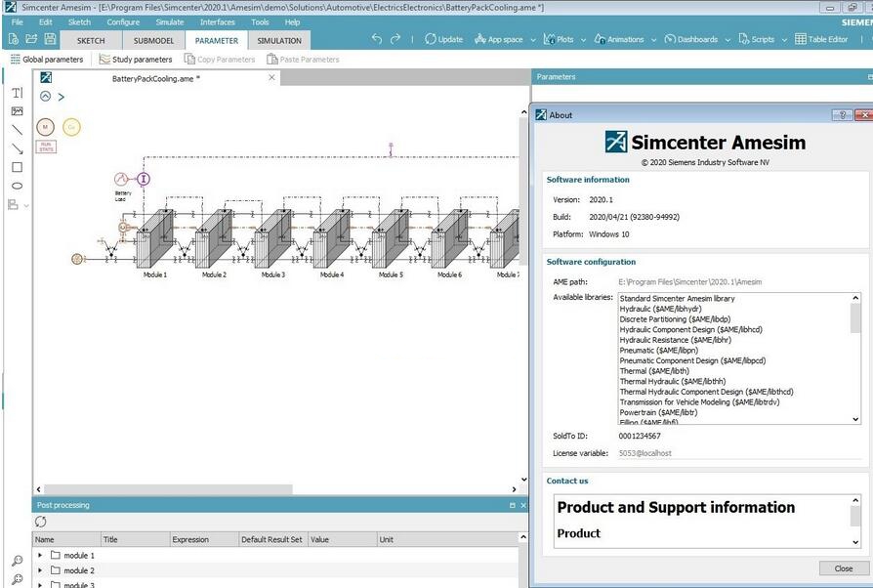Expand the Scripts dropdown arrow
Image resolution: width=873 pixels, height=588 pixels.
coord(784,40)
